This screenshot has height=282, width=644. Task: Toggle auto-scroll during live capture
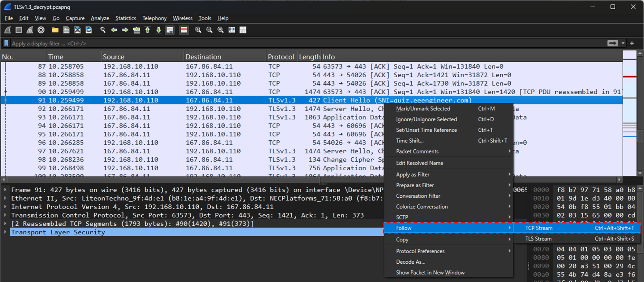(170, 30)
